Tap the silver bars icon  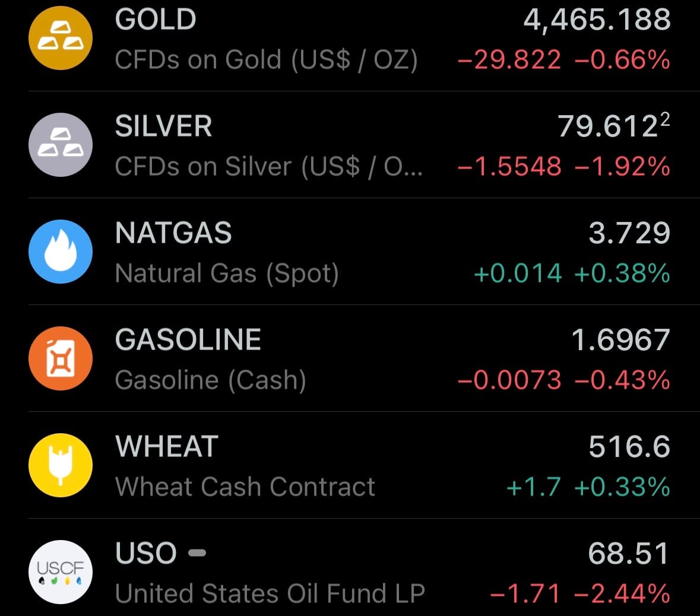(61, 145)
